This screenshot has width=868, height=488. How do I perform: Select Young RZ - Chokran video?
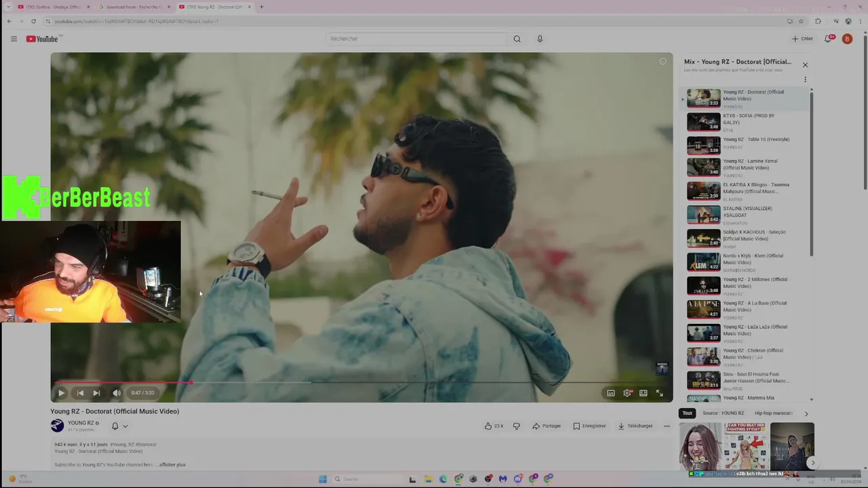(745, 357)
